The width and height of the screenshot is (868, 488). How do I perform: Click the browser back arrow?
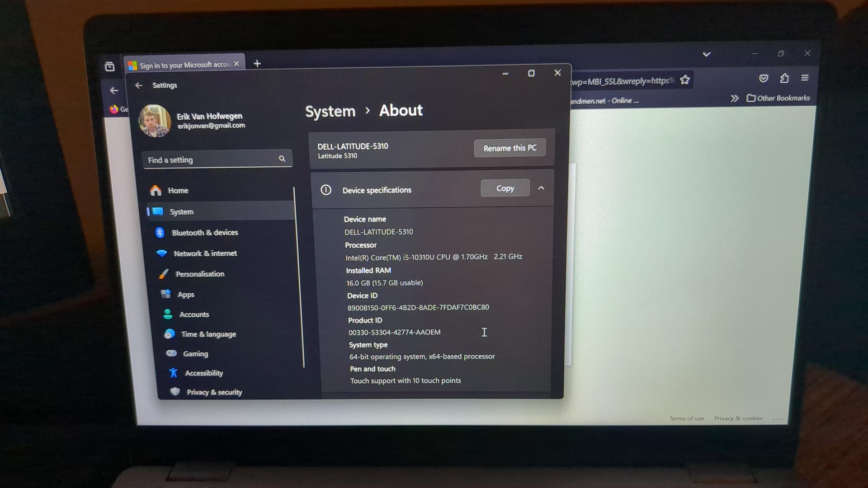(114, 90)
